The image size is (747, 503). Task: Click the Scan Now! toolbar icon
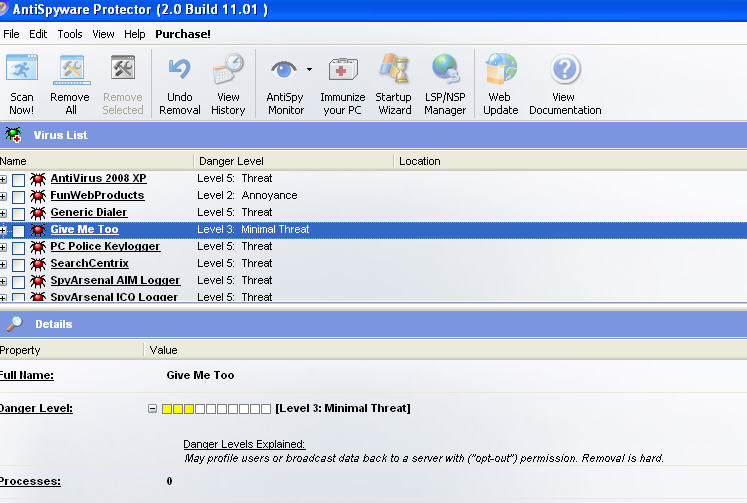[x=22, y=68]
